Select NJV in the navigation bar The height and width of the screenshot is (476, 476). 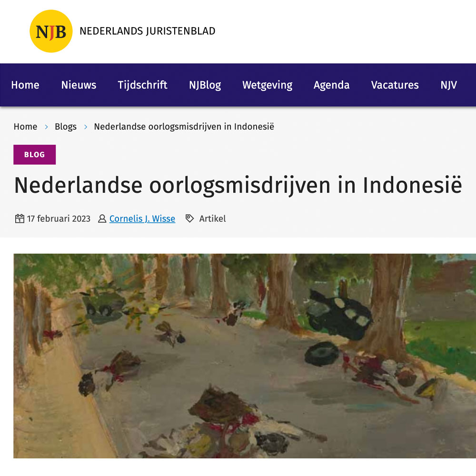(449, 85)
